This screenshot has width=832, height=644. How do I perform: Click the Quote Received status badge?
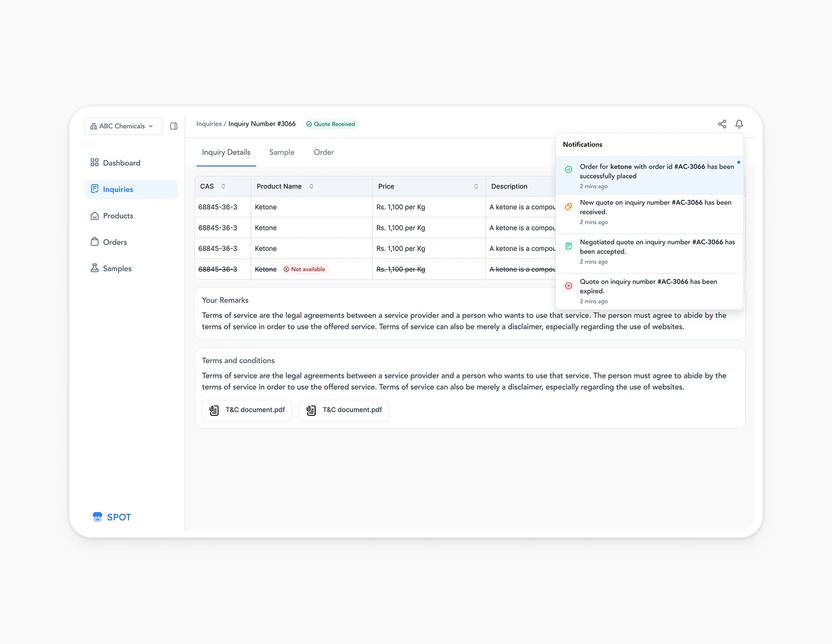331,124
